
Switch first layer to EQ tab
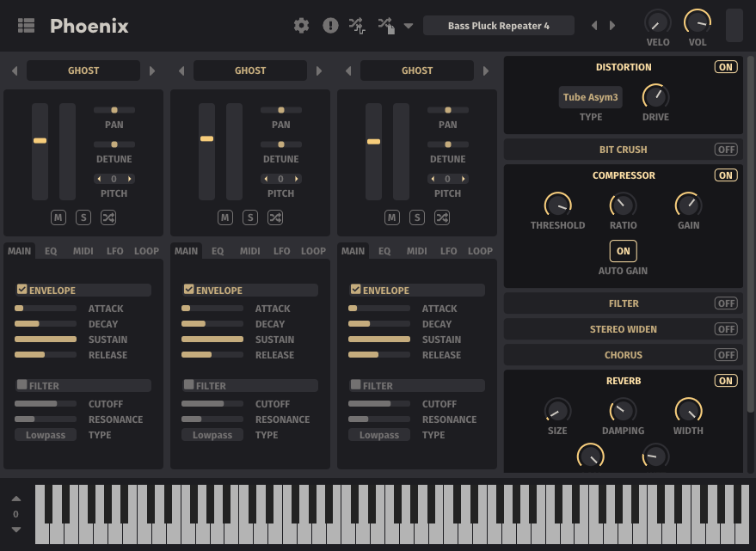pos(51,251)
